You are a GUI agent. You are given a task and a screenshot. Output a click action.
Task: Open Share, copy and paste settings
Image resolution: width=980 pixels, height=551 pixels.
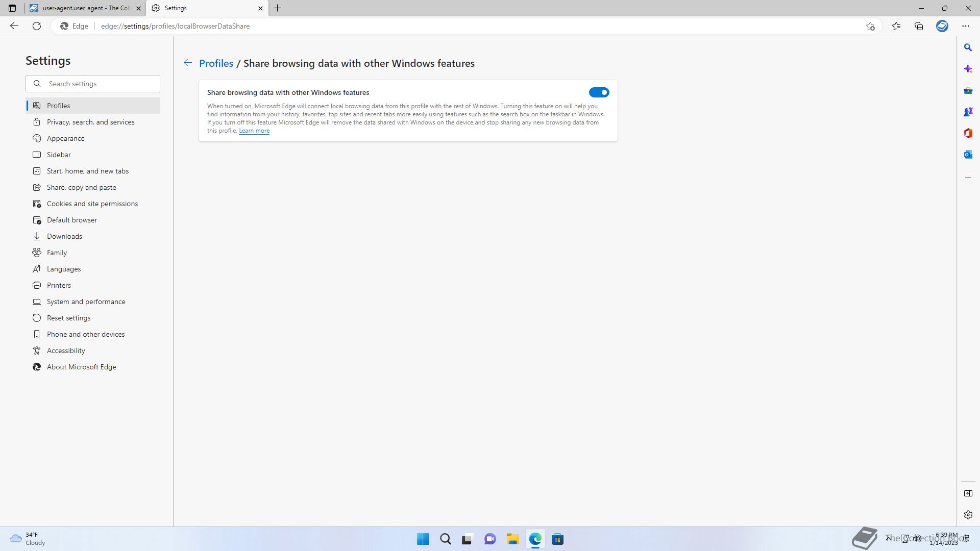[93, 187]
